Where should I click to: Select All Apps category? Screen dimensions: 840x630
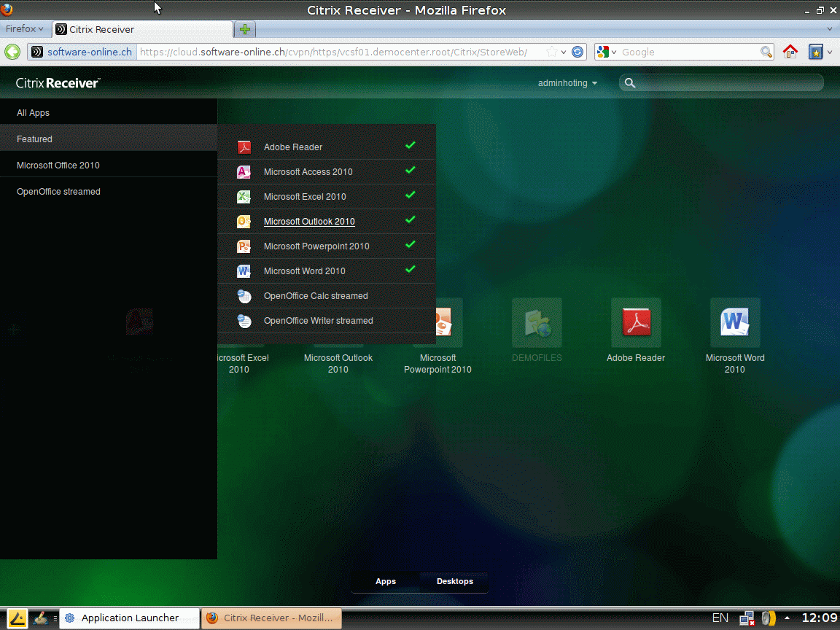[x=109, y=112]
